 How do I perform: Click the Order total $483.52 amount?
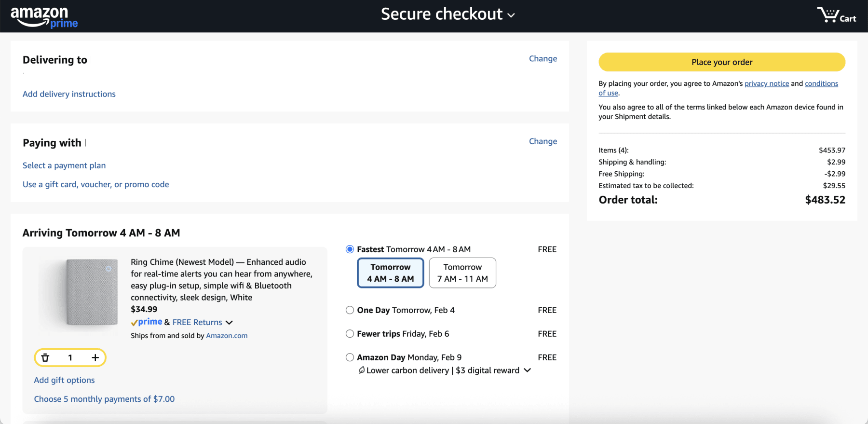tap(825, 200)
